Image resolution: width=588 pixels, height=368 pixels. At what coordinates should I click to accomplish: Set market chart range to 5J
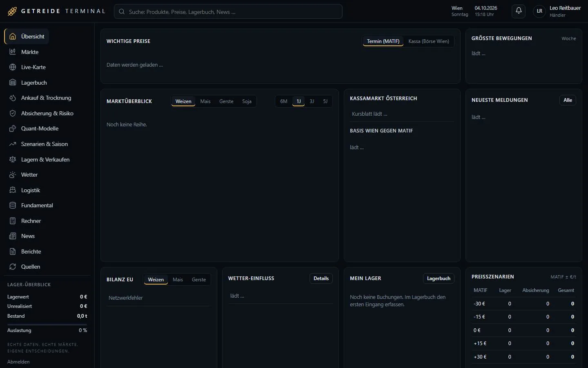[x=325, y=101]
